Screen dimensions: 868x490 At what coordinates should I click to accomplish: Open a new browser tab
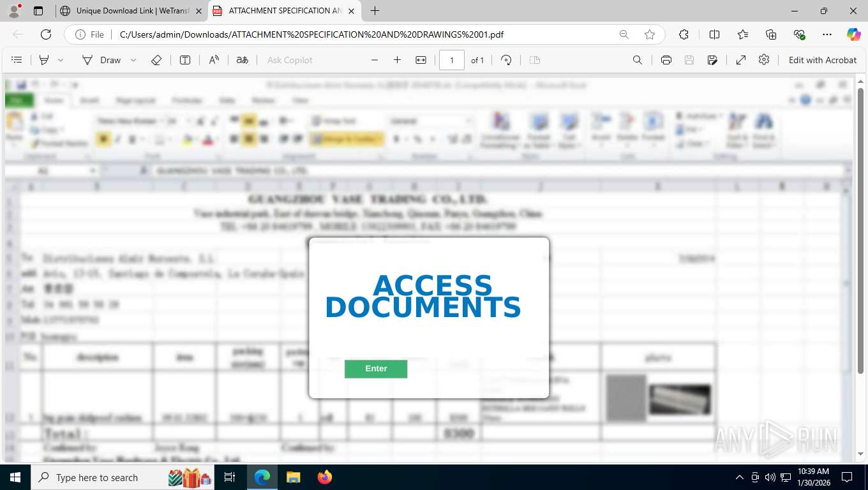(375, 11)
